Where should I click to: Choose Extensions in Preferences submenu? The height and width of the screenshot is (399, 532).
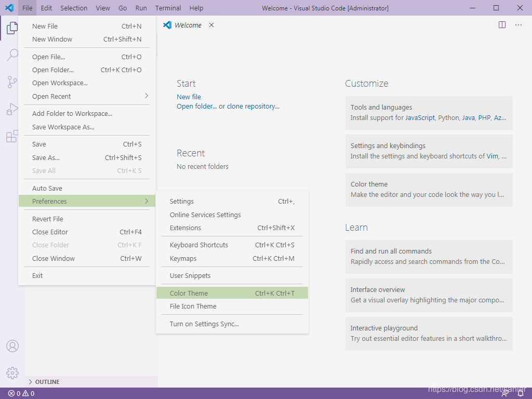tap(232, 228)
